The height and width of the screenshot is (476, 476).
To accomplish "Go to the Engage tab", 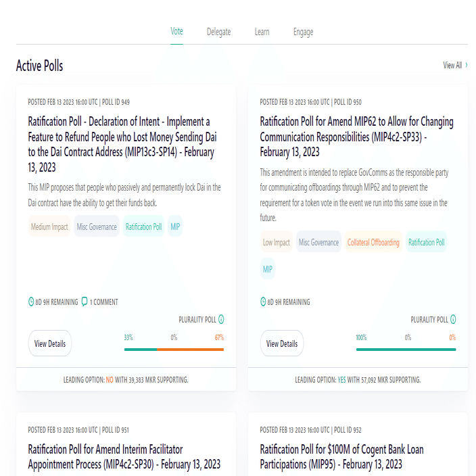I will point(303,32).
